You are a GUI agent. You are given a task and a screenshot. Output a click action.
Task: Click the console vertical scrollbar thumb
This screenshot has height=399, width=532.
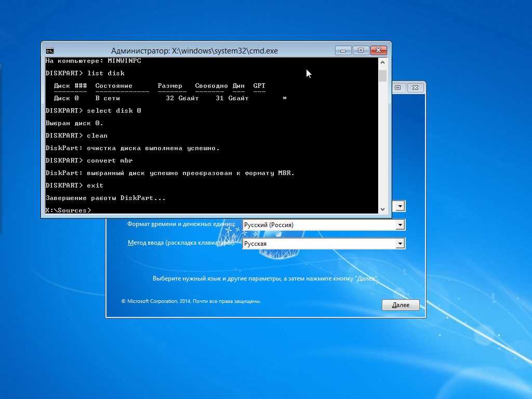coord(383,76)
